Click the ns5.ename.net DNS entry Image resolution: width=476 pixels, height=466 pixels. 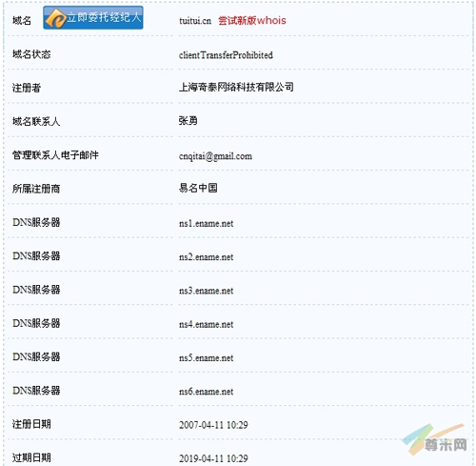(206, 358)
